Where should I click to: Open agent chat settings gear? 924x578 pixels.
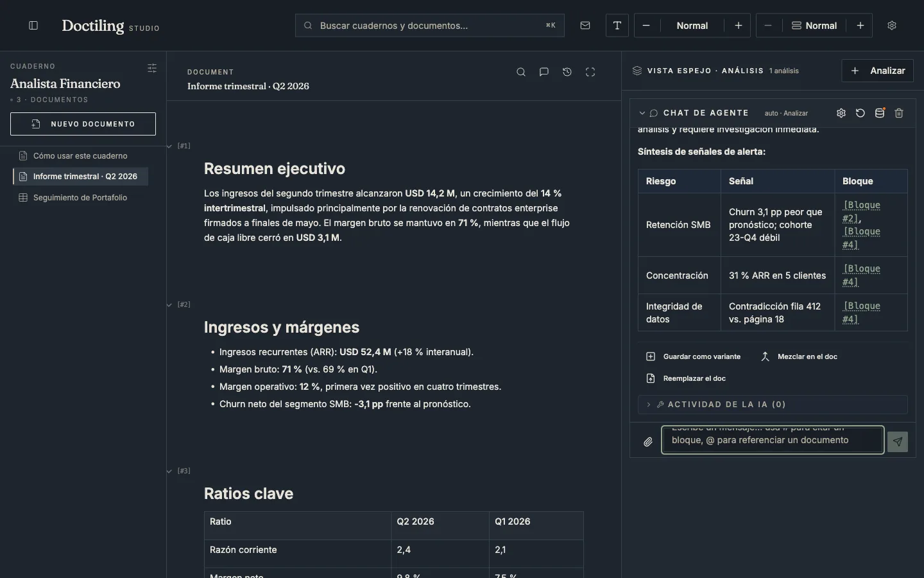coord(841,113)
